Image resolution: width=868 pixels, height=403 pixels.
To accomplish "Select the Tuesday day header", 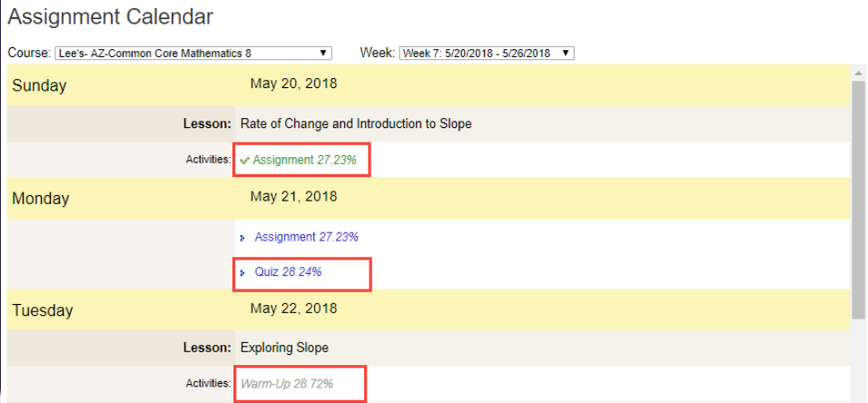I will coord(43,310).
